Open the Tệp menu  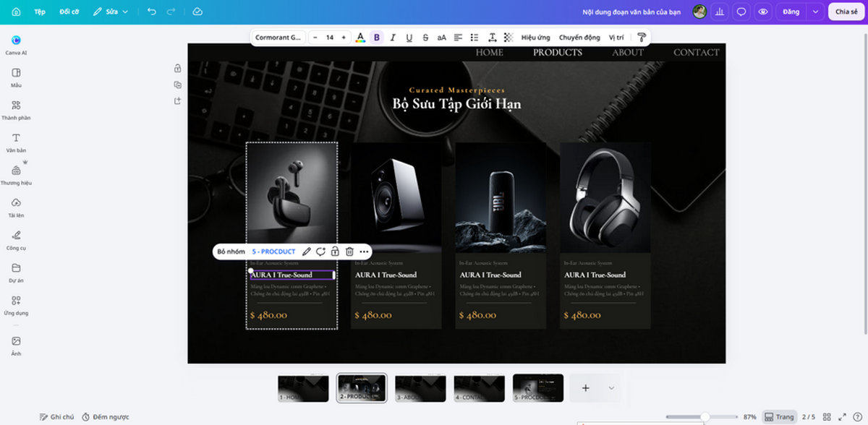click(x=40, y=12)
